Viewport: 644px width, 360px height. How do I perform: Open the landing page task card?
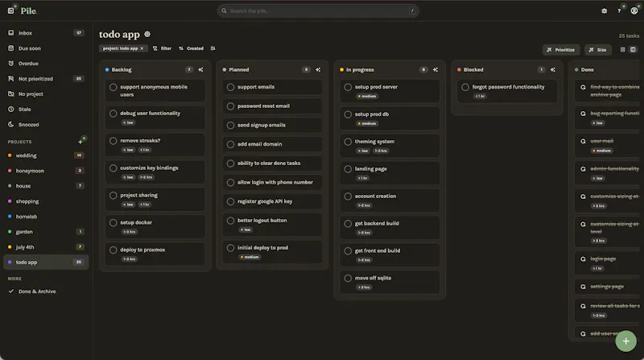(390, 173)
